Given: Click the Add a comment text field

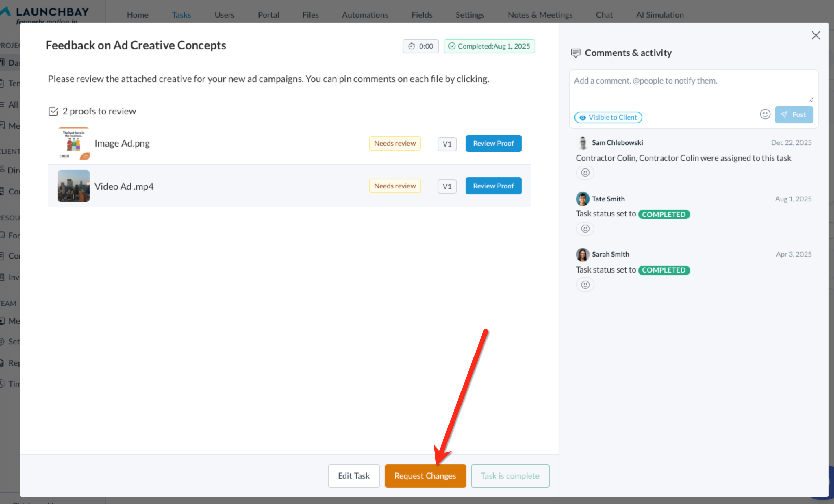Looking at the screenshot, I should tap(692, 87).
